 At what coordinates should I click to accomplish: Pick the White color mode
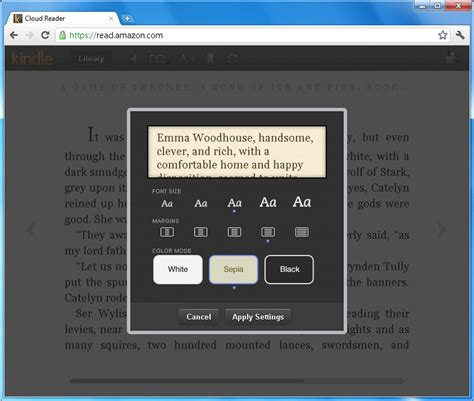(x=178, y=269)
